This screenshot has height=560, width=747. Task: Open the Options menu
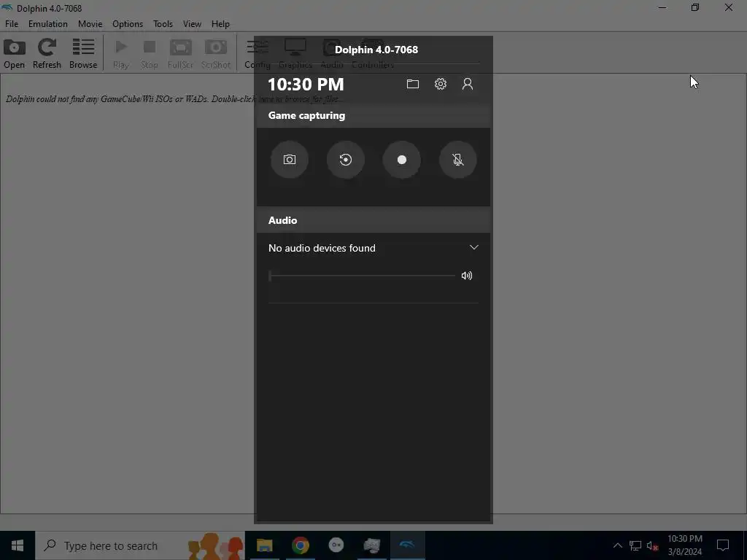coord(128,24)
